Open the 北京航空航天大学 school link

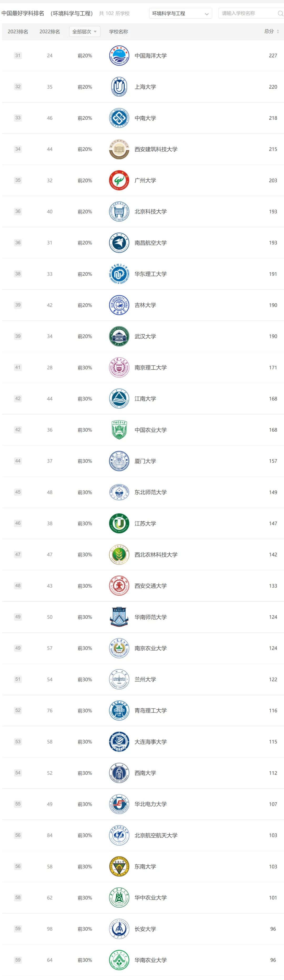pyautogui.click(x=156, y=835)
